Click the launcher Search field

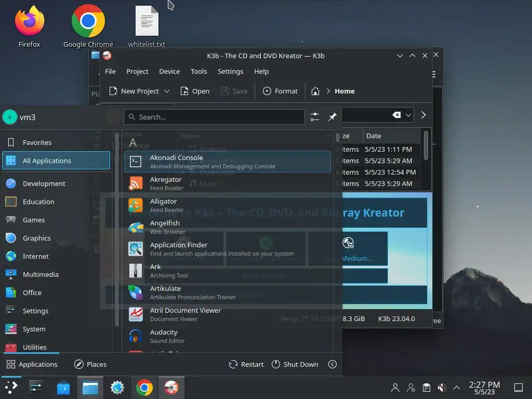[x=214, y=117]
